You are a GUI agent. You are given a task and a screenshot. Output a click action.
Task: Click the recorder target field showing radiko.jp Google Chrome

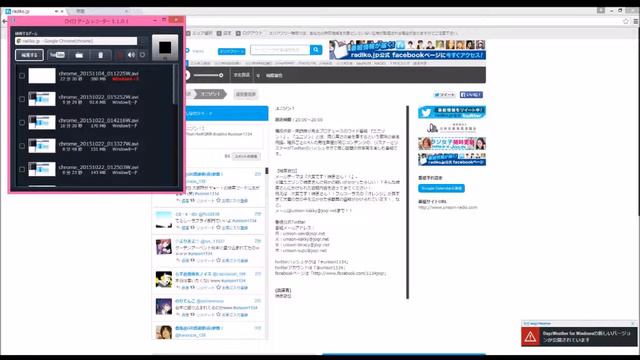tap(76, 41)
